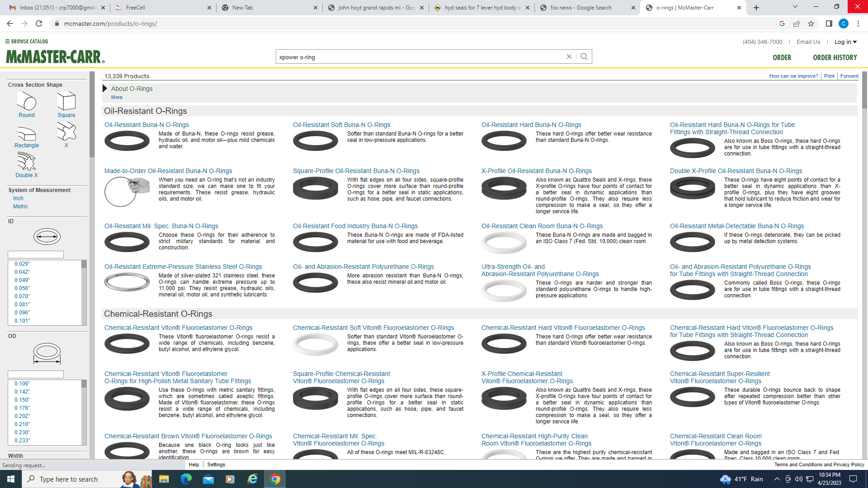
Task: Select OD value 0.109"
Action: click(x=22, y=384)
